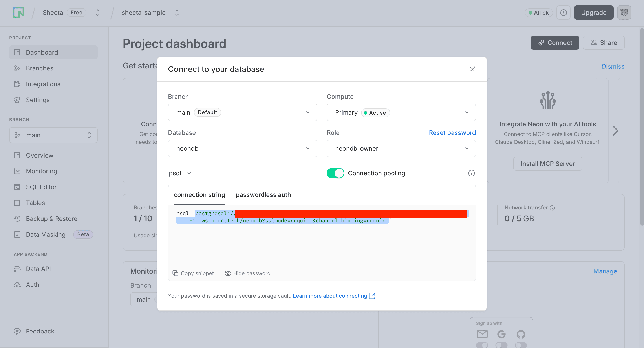Open the help question mark icon
Viewport: 644px width, 348px height.
tap(563, 12)
